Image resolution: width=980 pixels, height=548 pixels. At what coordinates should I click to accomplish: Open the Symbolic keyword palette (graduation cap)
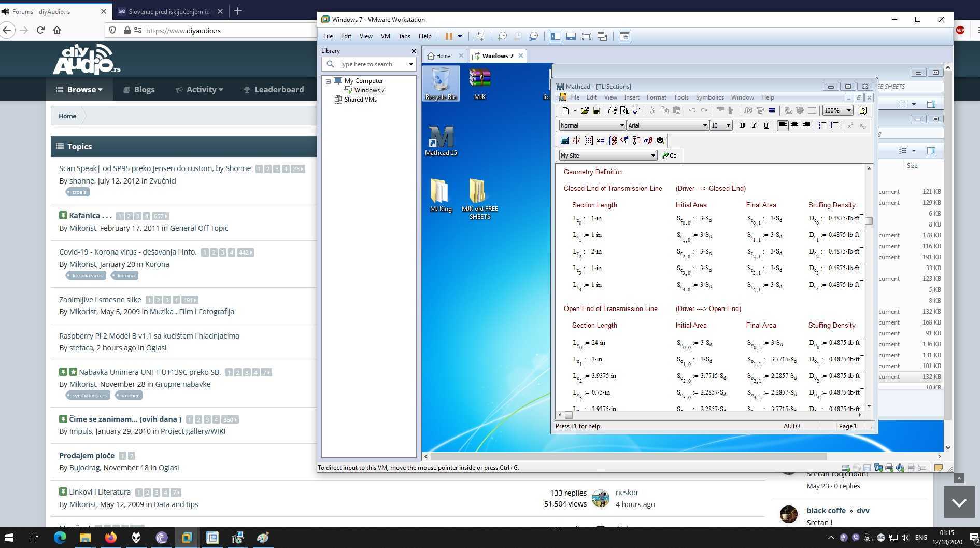point(660,140)
